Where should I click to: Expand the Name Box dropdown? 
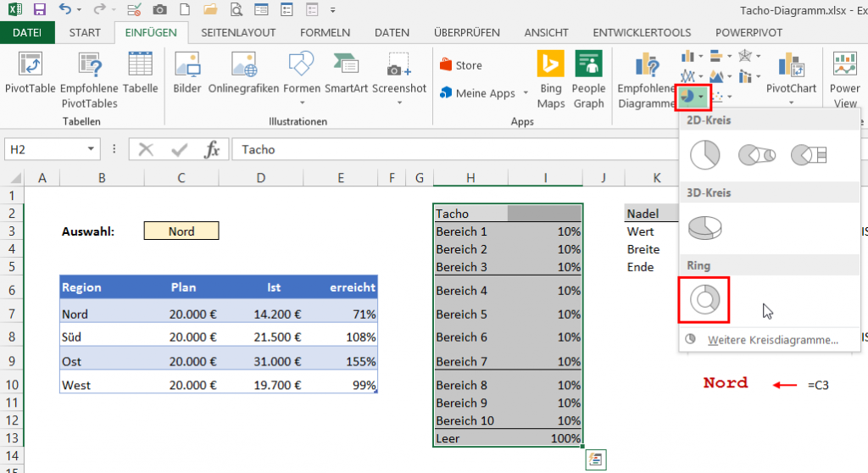(x=92, y=150)
